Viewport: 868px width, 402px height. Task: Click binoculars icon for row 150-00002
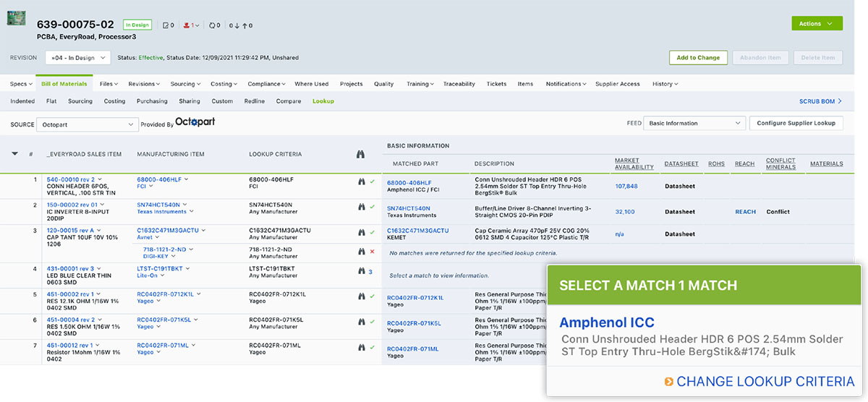[363, 208]
